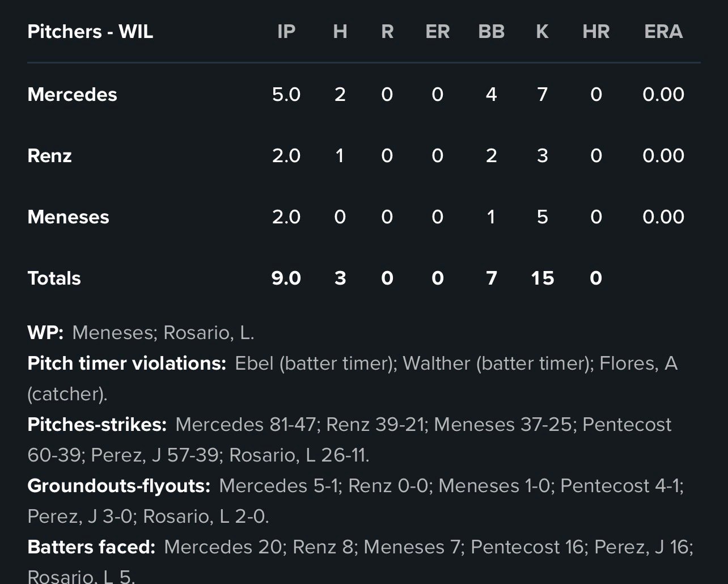Click Mercedes' innings pitched value 5.0

pyautogui.click(x=286, y=94)
